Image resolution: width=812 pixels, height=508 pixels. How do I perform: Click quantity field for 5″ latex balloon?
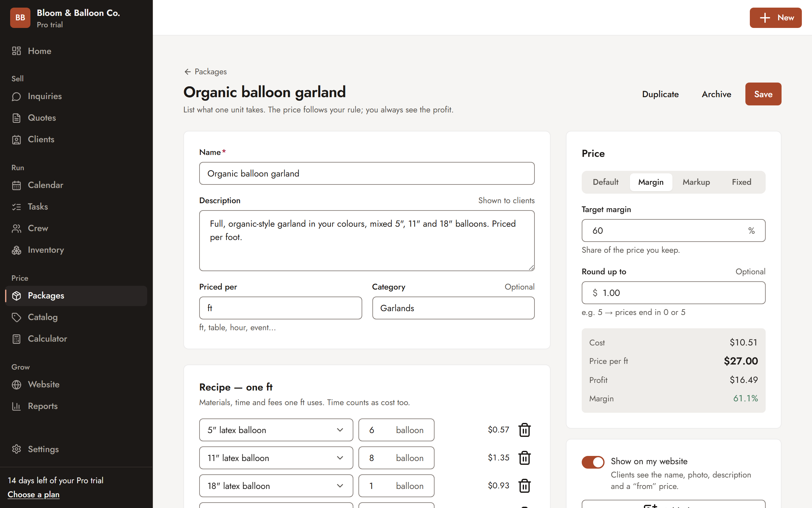(396, 430)
